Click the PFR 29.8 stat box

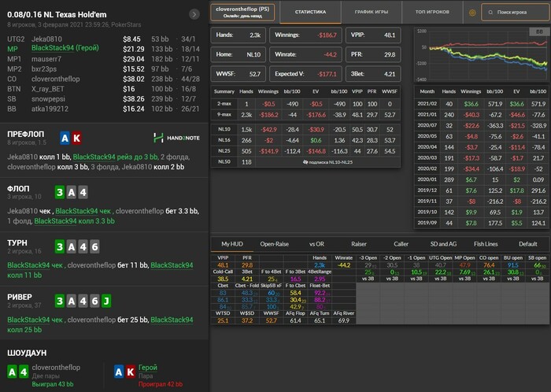tap(373, 54)
